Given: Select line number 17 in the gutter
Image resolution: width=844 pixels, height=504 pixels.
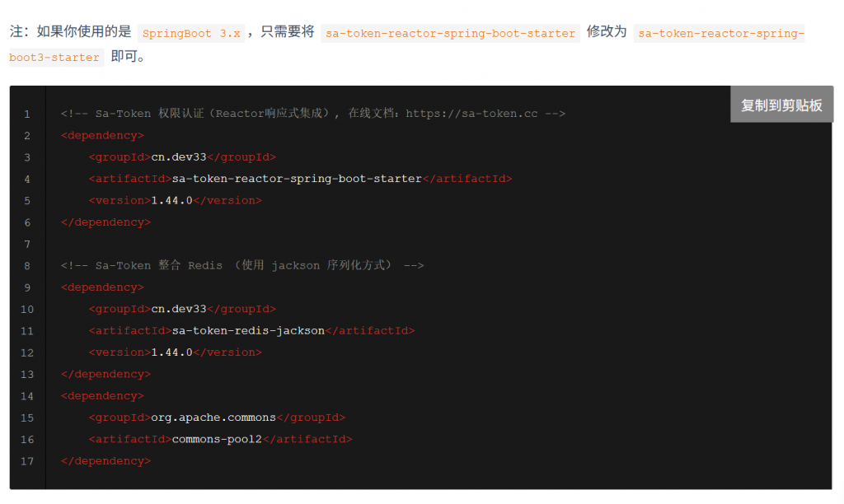Looking at the screenshot, I should (x=27, y=461).
